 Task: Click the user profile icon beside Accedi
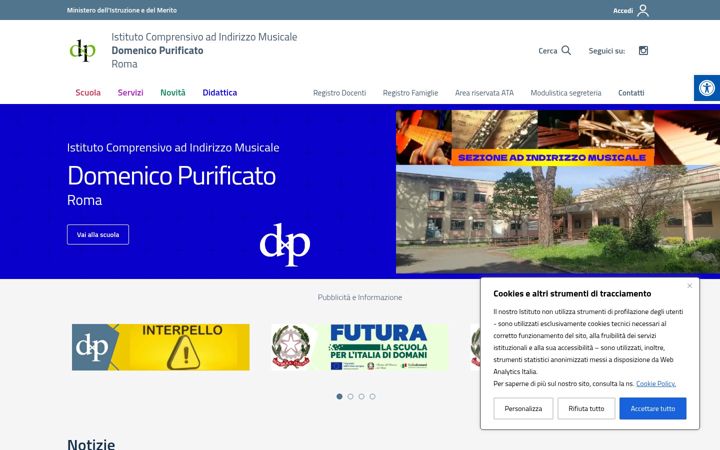[643, 10]
